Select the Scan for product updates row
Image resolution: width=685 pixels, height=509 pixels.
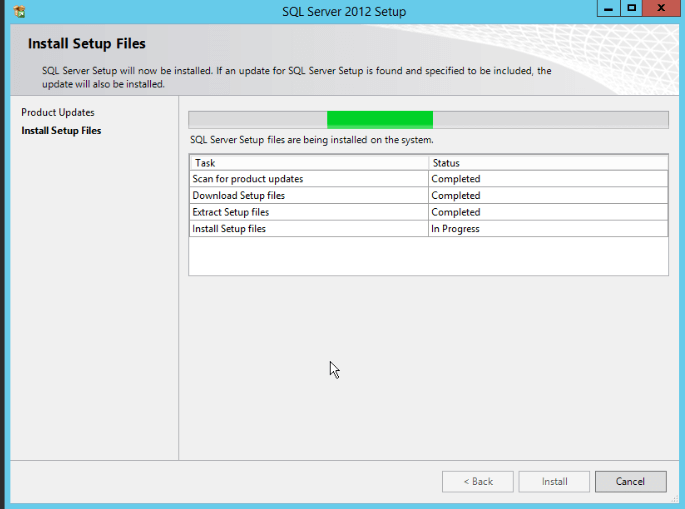click(308, 179)
